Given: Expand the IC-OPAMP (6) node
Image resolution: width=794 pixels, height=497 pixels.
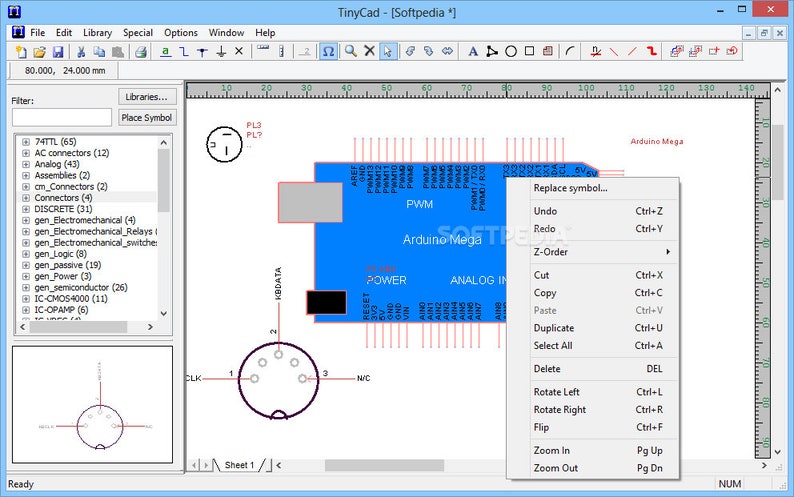Looking at the screenshot, I should point(26,310).
